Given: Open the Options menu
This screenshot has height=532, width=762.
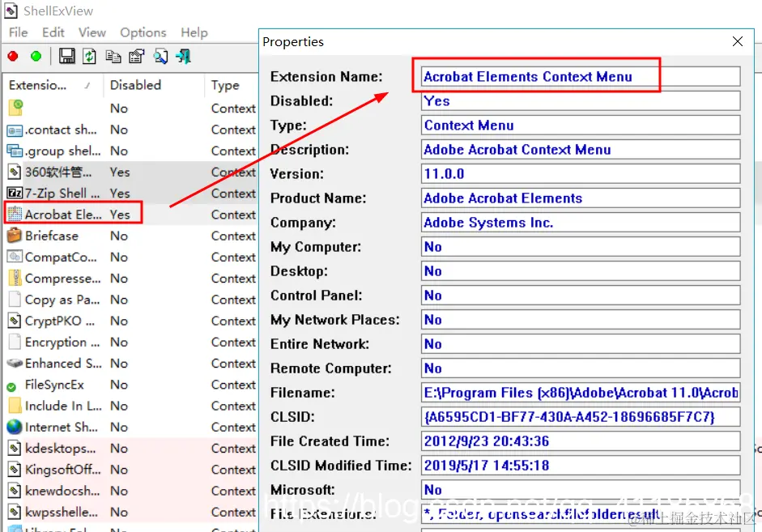Looking at the screenshot, I should (143, 32).
